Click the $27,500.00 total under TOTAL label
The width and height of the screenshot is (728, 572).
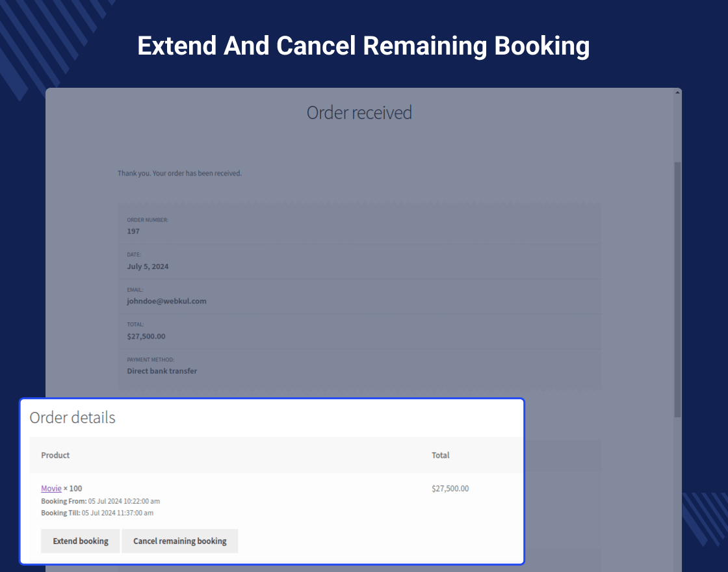(146, 336)
